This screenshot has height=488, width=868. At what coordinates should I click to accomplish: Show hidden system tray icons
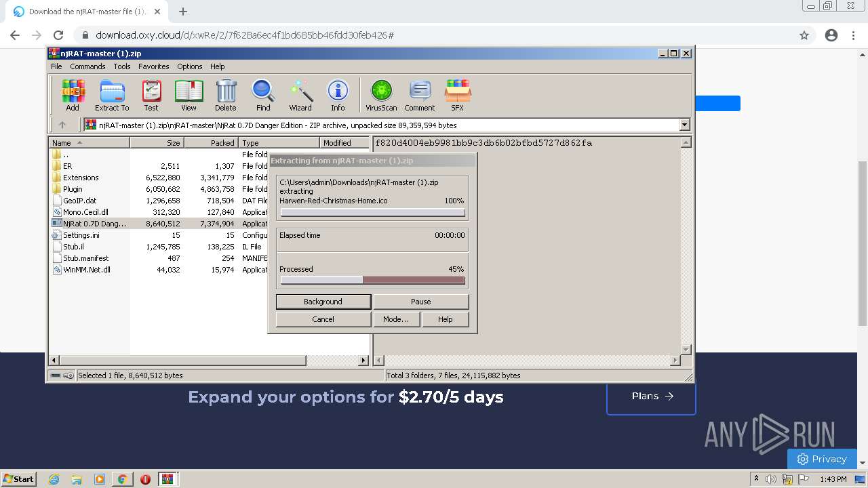click(x=757, y=479)
